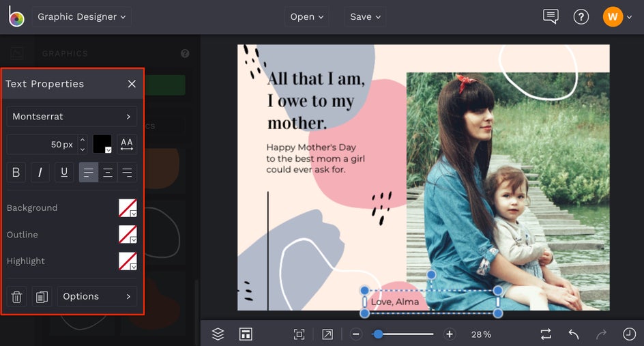Viewport: 644px width, 346px height.
Task: Zoom out with the minus button
Action: tap(356, 334)
